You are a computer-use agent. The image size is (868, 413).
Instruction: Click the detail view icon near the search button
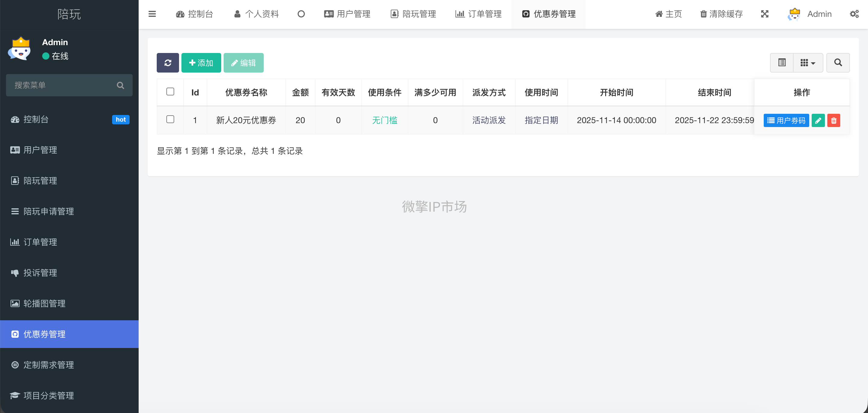[x=782, y=63]
